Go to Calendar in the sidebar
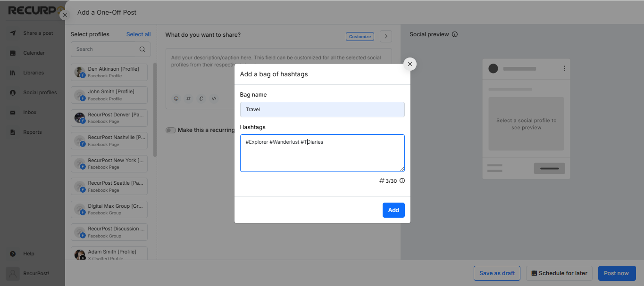 pyautogui.click(x=33, y=53)
